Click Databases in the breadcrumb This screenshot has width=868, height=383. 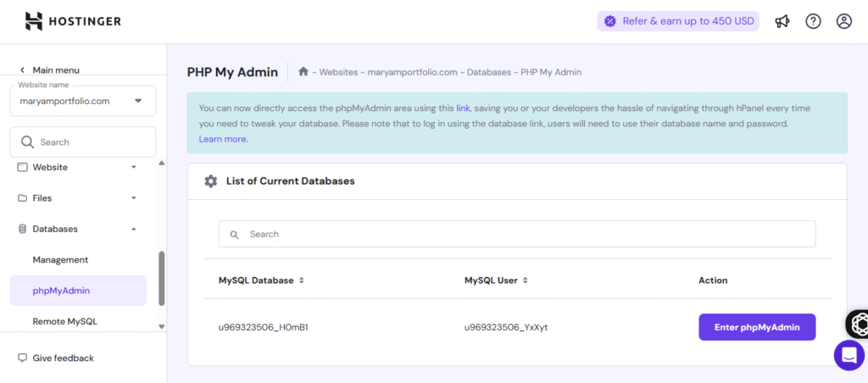pyautogui.click(x=489, y=72)
